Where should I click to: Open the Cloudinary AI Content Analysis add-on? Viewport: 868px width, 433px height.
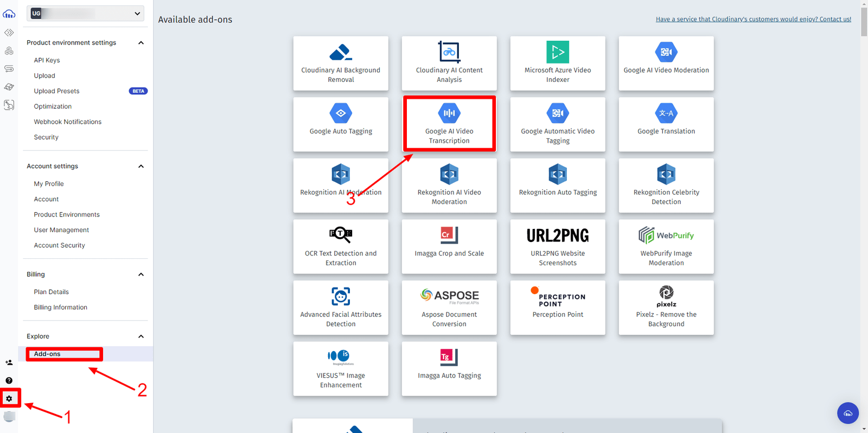click(449, 63)
